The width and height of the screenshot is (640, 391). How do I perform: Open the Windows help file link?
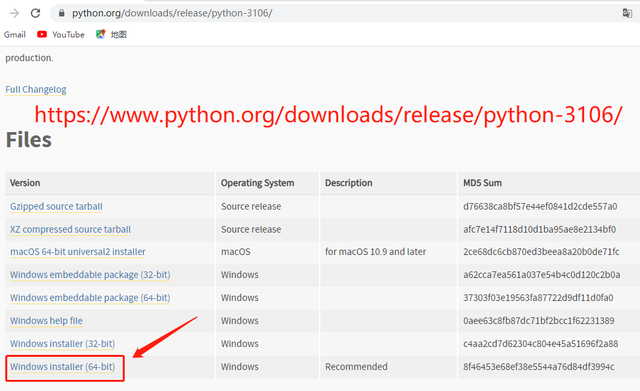[x=47, y=321]
